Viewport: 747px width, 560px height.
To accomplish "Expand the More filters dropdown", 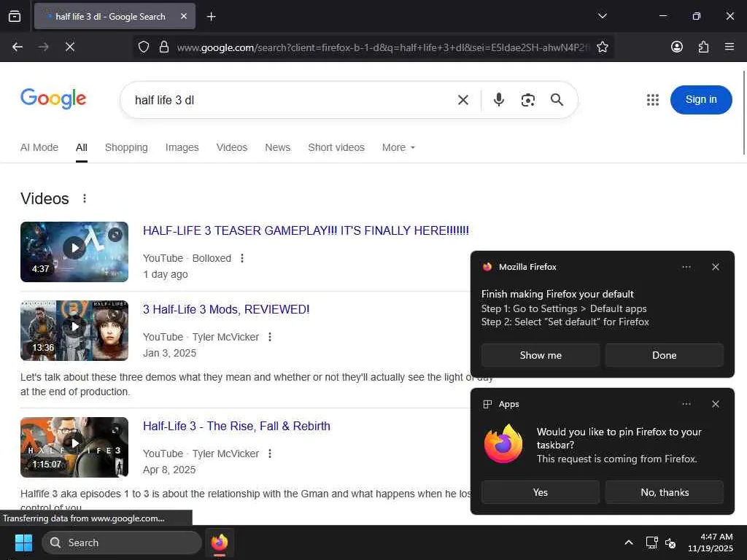I will coord(398,147).
